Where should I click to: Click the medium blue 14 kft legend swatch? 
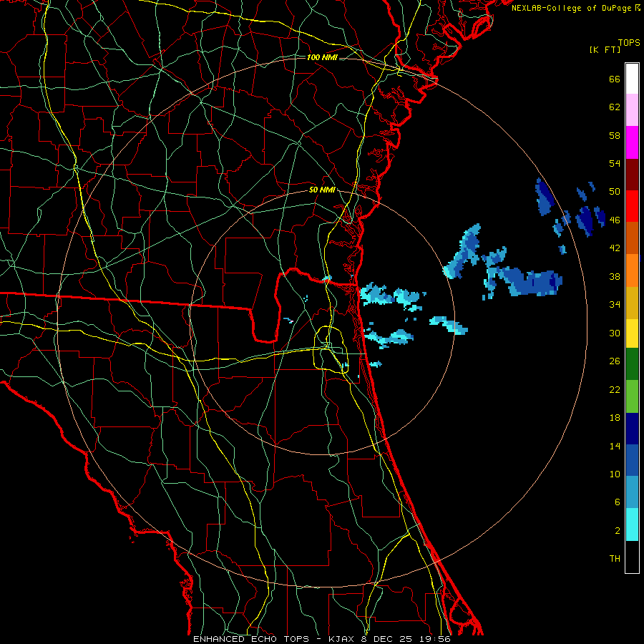point(632,460)
